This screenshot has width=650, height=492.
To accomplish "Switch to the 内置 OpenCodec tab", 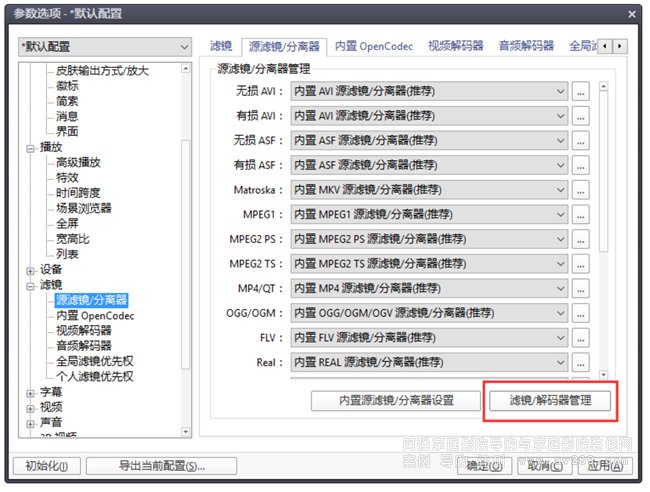I will tap(374, 46).
